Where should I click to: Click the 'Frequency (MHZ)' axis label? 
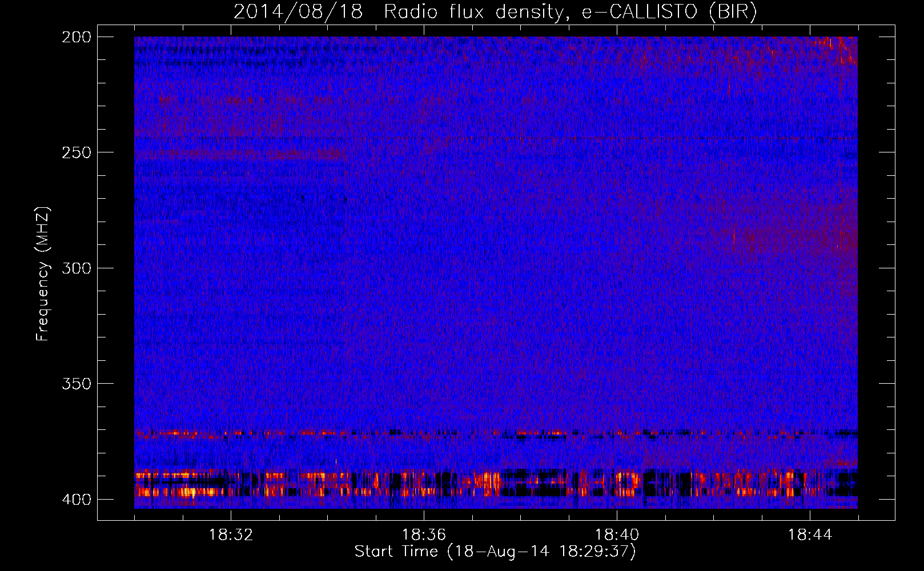tap(43, 274)
